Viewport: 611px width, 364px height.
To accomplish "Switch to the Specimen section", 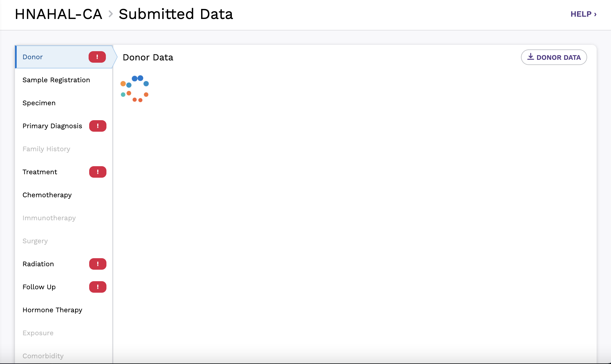I will [39, 103].
